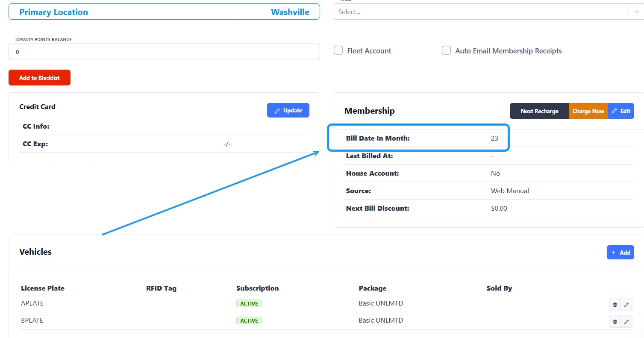Select the Primary Location Washville box
The height and width of the screenshot is (338, 644).
(x=164, y=12)
